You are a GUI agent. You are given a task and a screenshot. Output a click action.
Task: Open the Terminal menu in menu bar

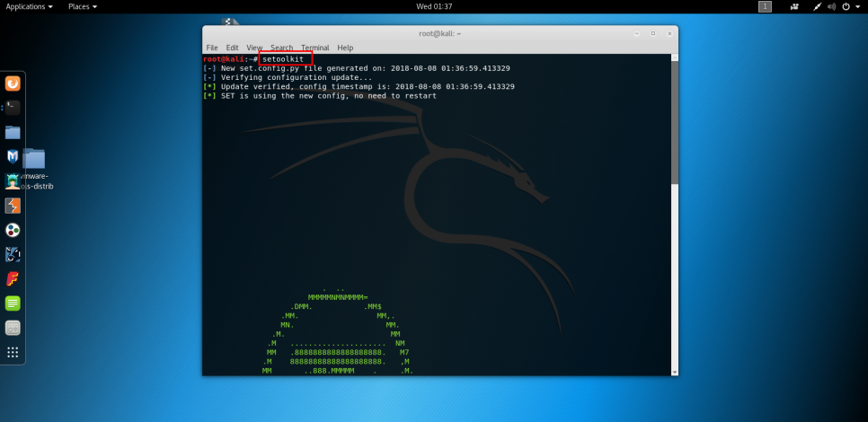[x=315, y=48]
